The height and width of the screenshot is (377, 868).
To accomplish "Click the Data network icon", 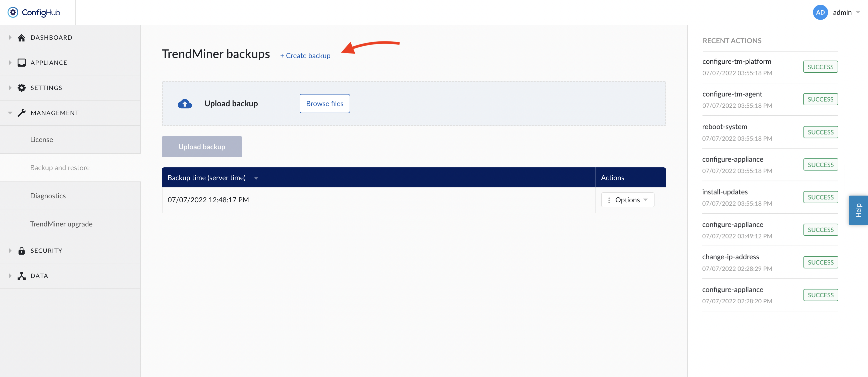I will [x=22, y=276].
